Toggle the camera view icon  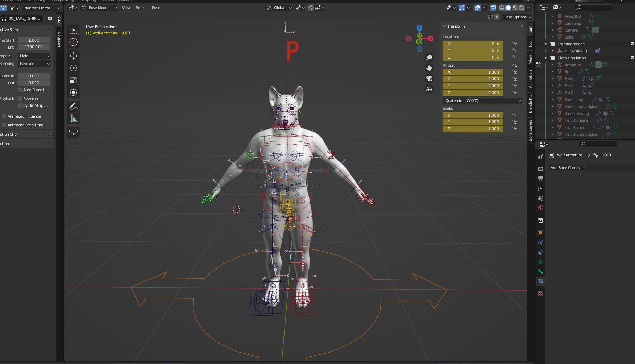tap(429, 78)
